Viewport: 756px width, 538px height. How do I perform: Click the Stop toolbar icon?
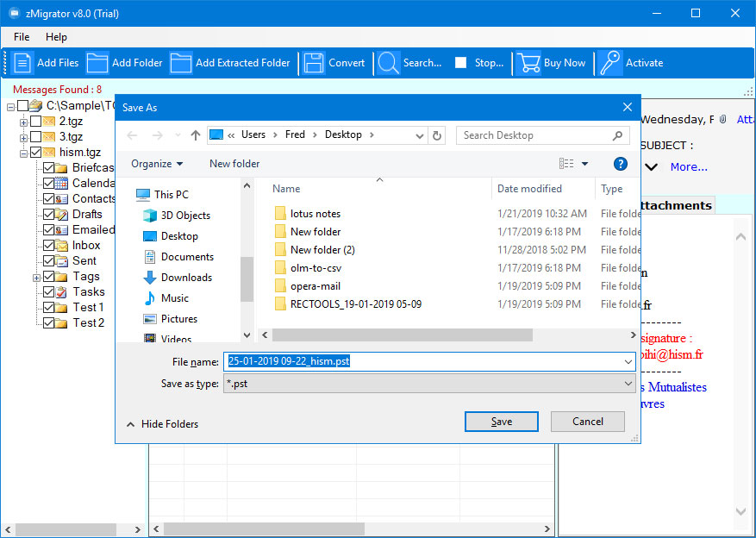point(460,63)
